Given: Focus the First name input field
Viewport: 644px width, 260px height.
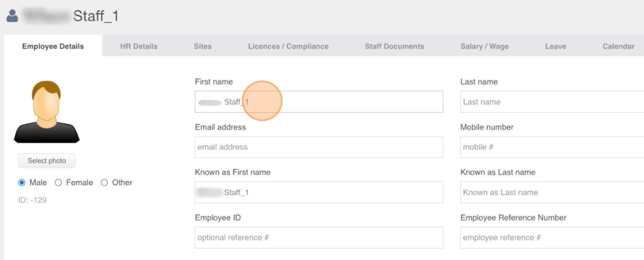Looking at the screenshot, I should point(319,102).
